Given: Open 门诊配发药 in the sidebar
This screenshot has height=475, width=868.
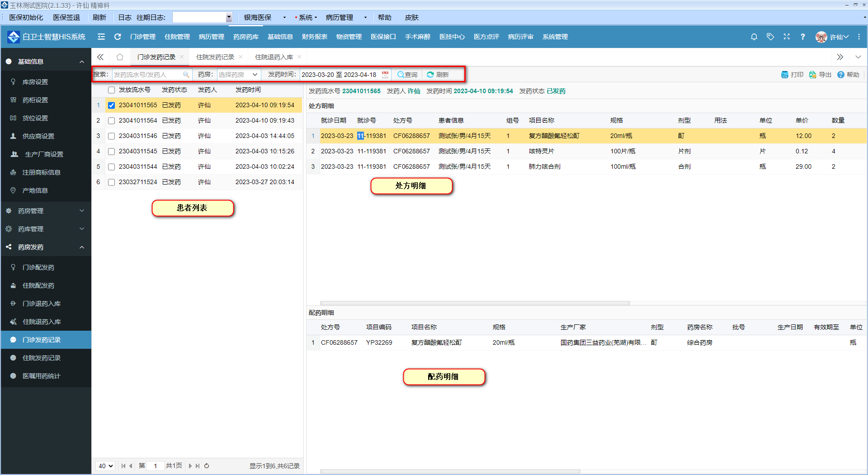Looking at the screenshot, I should pos(46,267).
